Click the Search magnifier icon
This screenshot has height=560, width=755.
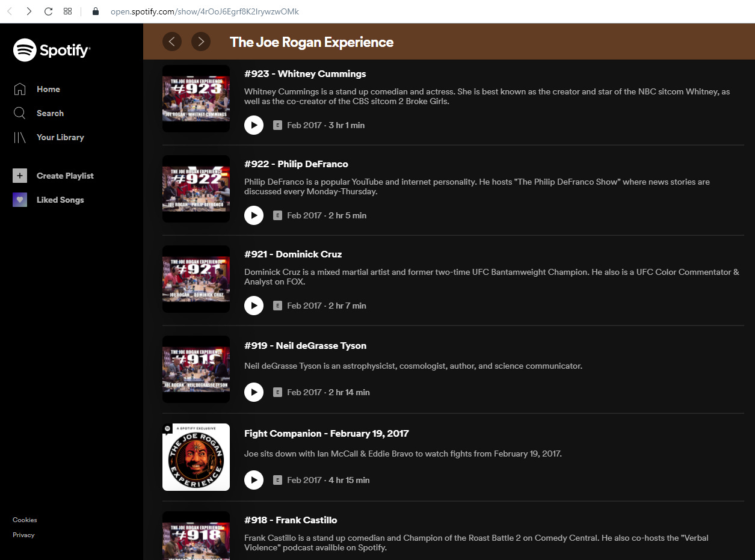pyautogui.click(x=20, y=113)
